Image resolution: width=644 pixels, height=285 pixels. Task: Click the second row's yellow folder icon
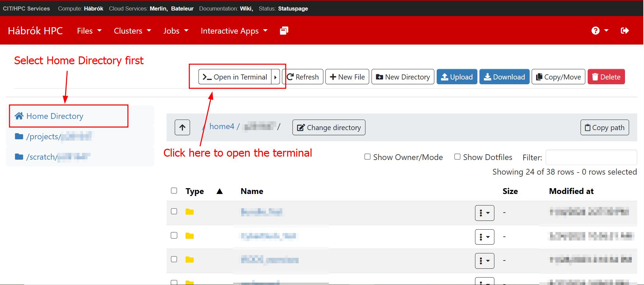pos(189,236)
